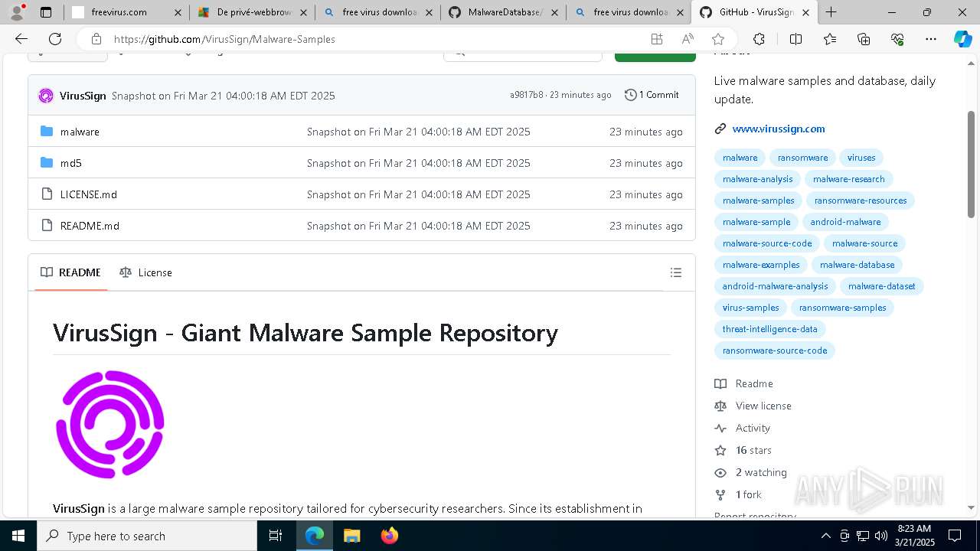Image resolution: width=980 pixels, height=551 pixels.
Task: Launch Firefox from taskbar
Action: 389,536
